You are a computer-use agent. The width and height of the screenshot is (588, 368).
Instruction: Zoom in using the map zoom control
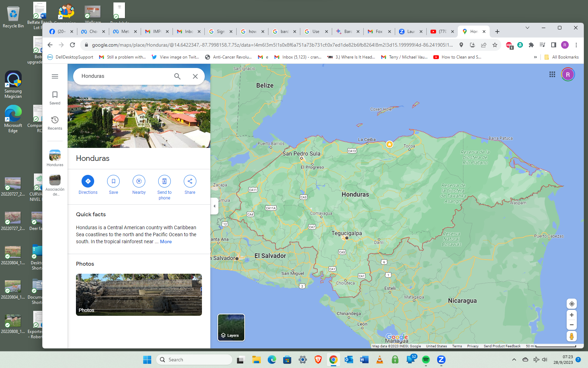[572, 315]
